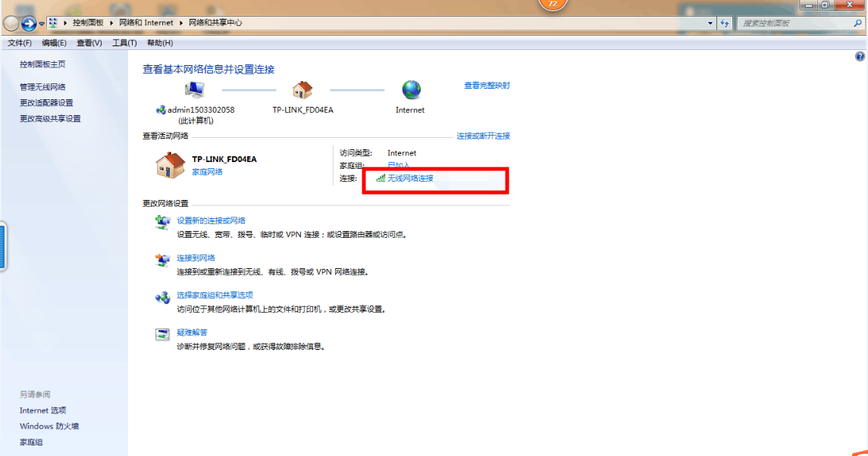Select 网络和共享中心 breadcrumb segment
The image size is (868, 456).
point(215,23)
